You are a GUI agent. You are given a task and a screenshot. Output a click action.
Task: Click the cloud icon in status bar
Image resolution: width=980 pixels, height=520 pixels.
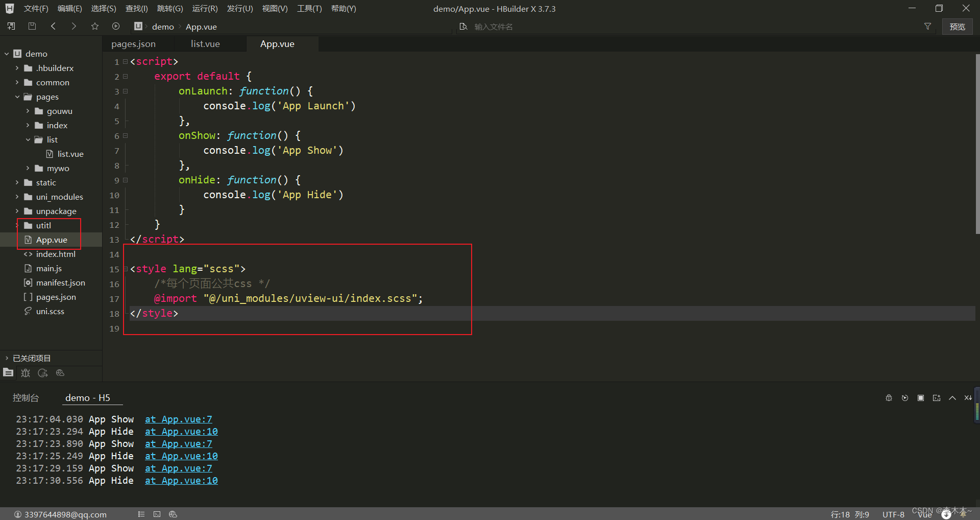point(173,514)
